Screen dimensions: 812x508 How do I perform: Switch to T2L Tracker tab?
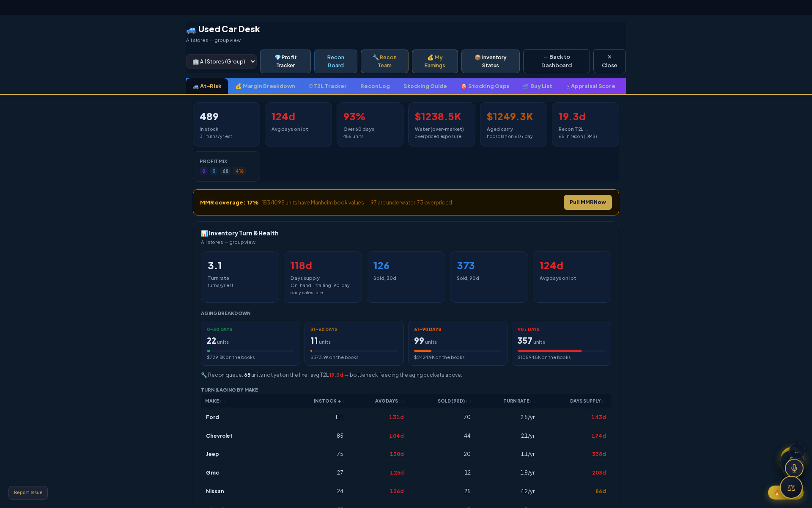327,86
